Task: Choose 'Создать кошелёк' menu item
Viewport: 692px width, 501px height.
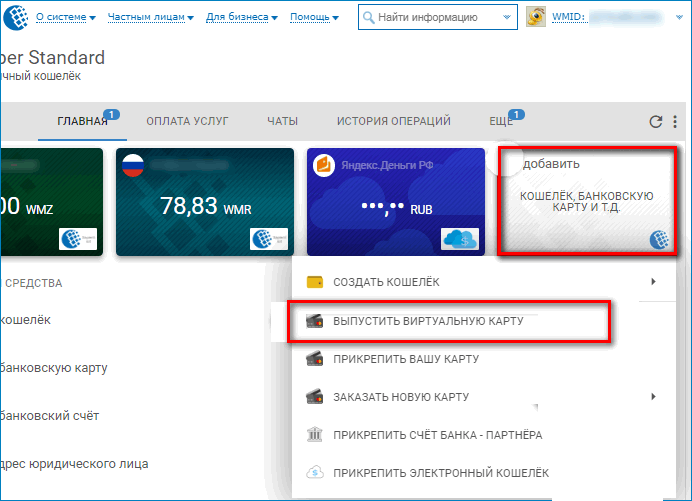Action: [x=484, y=282]
